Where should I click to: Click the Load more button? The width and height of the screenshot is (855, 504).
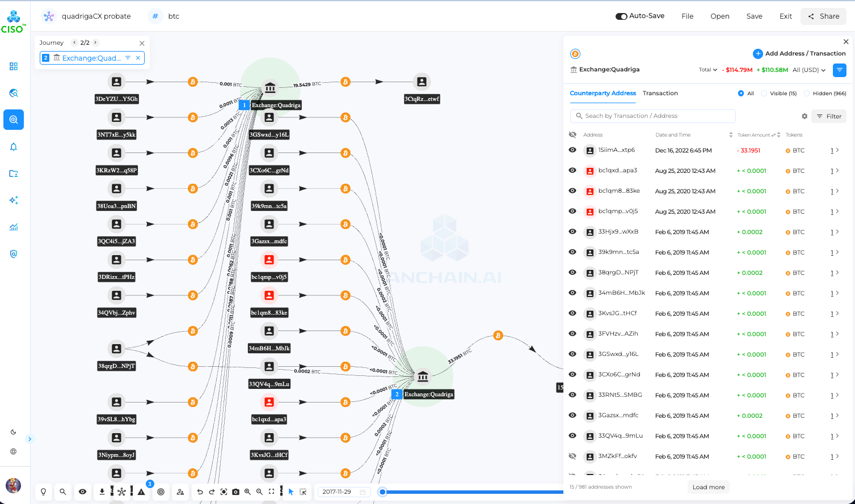coord(709,487)
